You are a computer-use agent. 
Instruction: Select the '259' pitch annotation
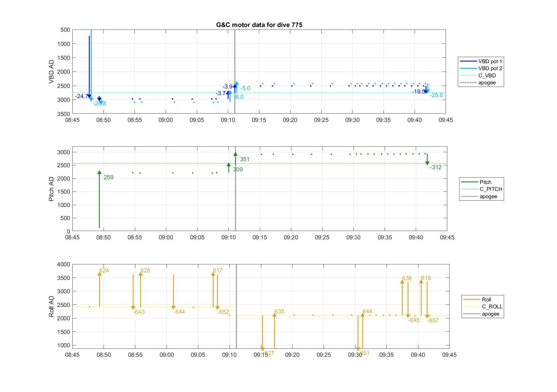pyautogui.click(x=109, y=177)
